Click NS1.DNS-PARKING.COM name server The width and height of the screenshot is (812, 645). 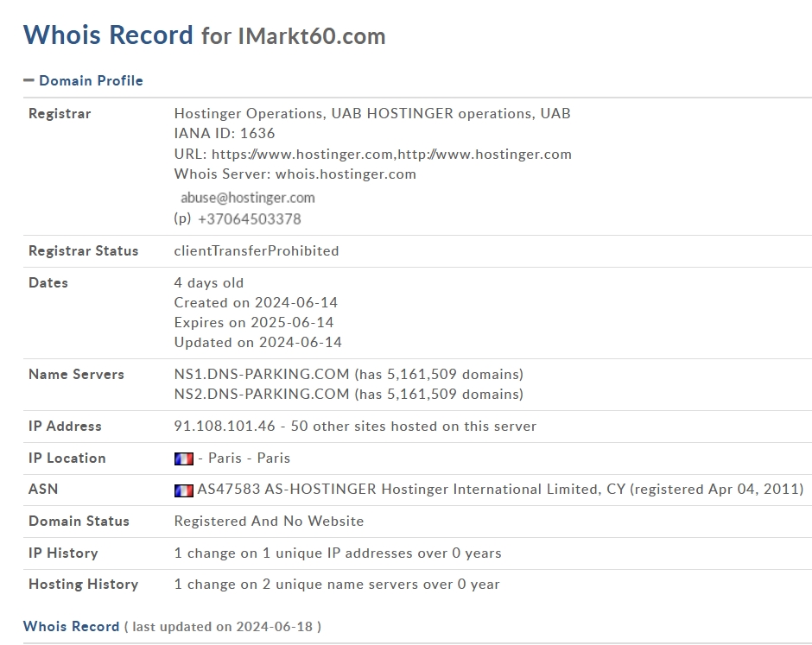pyautogui.click(x=262, y=374)
